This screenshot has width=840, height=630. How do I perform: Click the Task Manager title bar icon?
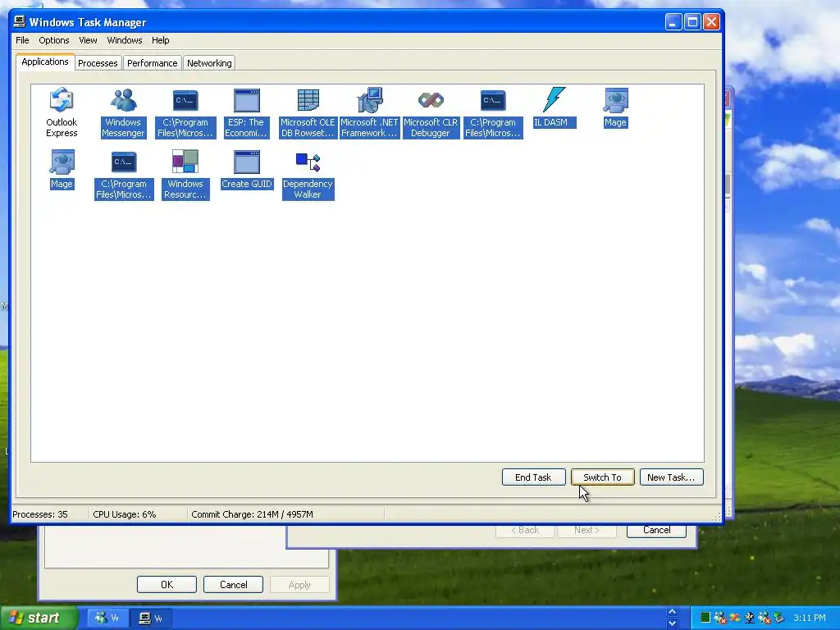pyautogui.click(x=20, y=22)
